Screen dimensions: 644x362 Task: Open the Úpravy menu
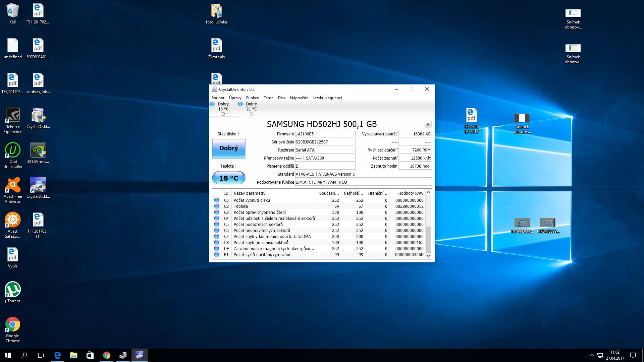[x=235, y=98]
